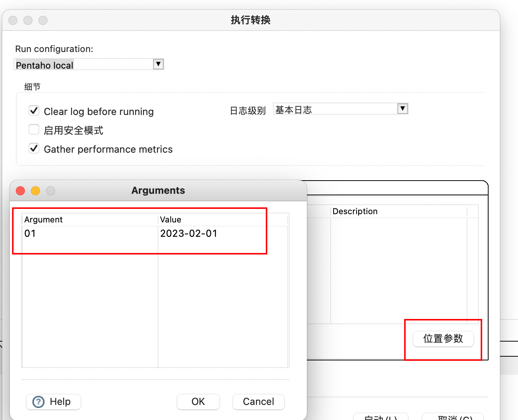518x420 pixels.
Task: Click Cancel in Arguments dialog
Action: click(x=259, y=402)
